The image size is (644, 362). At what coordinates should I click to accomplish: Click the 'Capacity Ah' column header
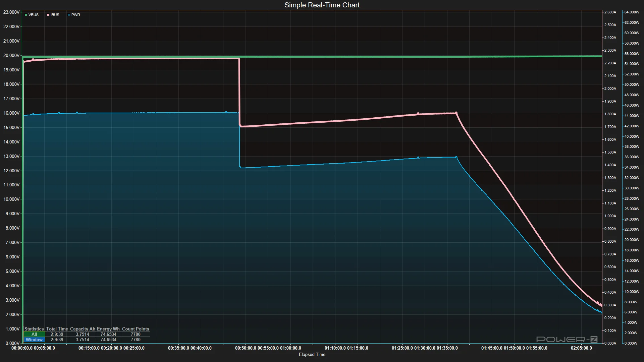pyautogui.click(x=83, y=329)
